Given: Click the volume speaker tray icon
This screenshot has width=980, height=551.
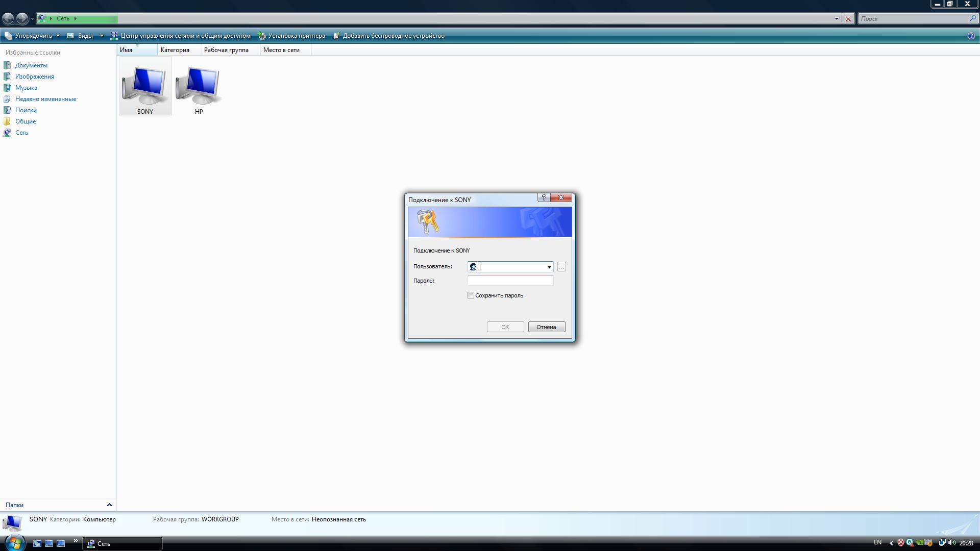Looking at the screenshot, I should pos(952,543).
